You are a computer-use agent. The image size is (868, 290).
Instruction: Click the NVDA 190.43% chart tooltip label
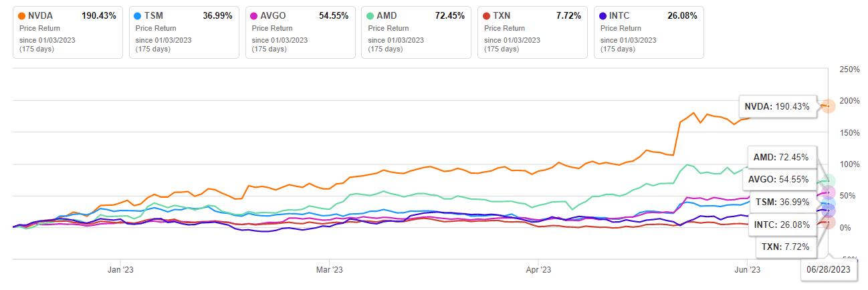[776, 106]
